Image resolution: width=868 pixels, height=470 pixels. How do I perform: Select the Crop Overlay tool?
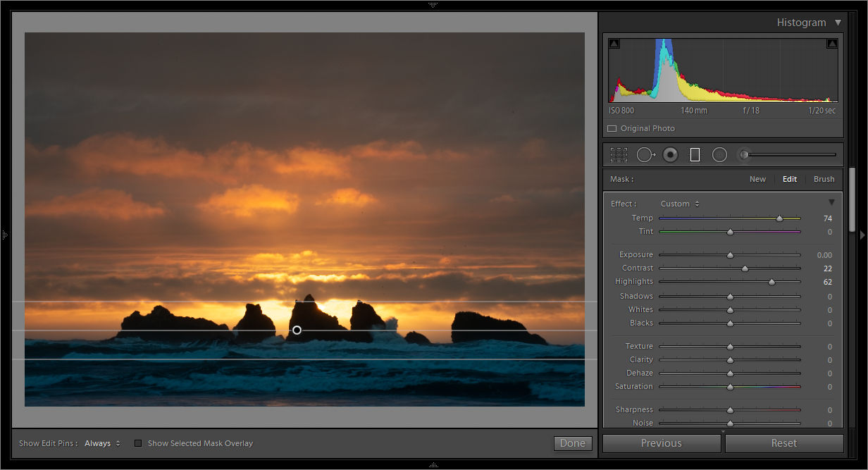619,154
